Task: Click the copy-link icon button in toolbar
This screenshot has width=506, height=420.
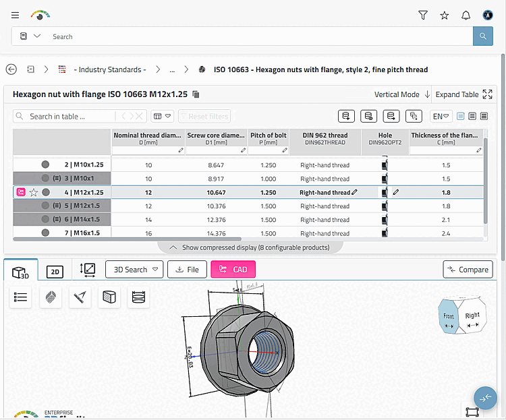Action: (414, 116)
